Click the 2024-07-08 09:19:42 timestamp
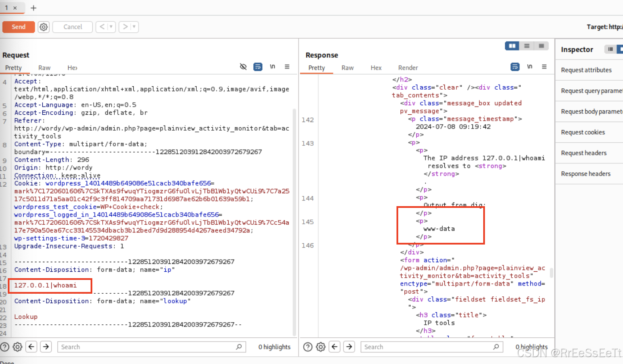623x364 pixels. [453, 126]
